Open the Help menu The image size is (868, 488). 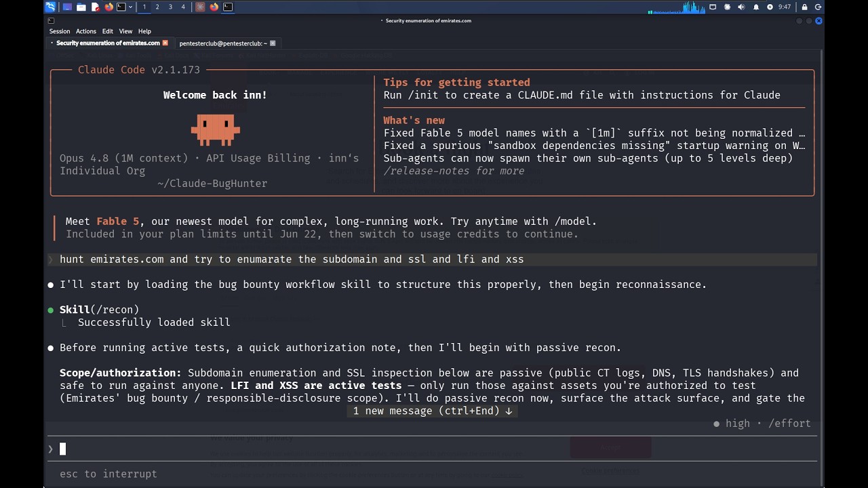144,31
